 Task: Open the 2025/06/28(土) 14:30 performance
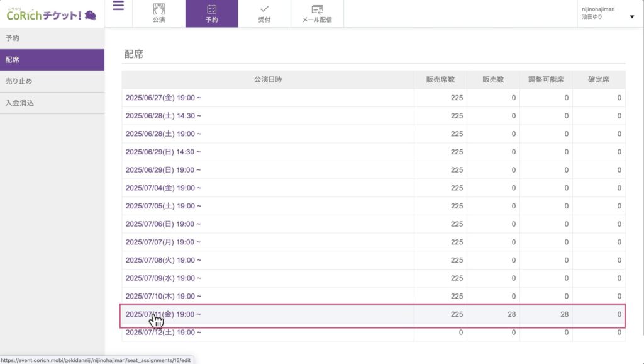164,116
